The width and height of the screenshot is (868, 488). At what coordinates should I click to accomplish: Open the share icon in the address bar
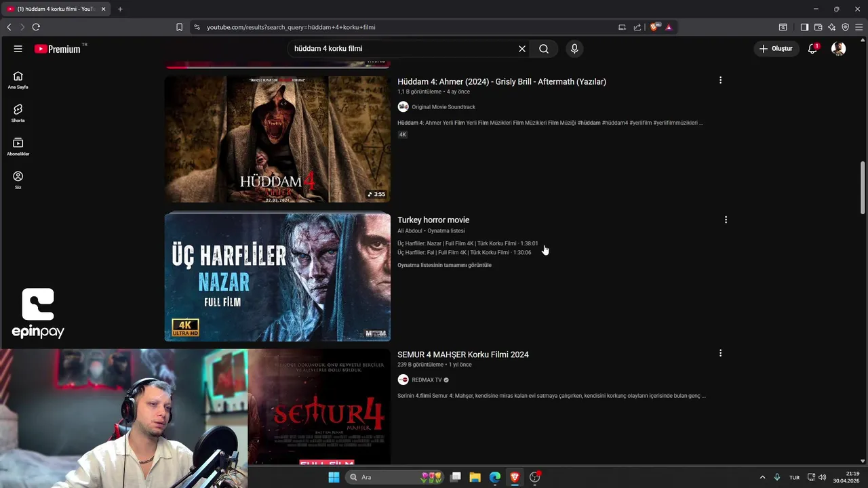[x=637, y=27]
